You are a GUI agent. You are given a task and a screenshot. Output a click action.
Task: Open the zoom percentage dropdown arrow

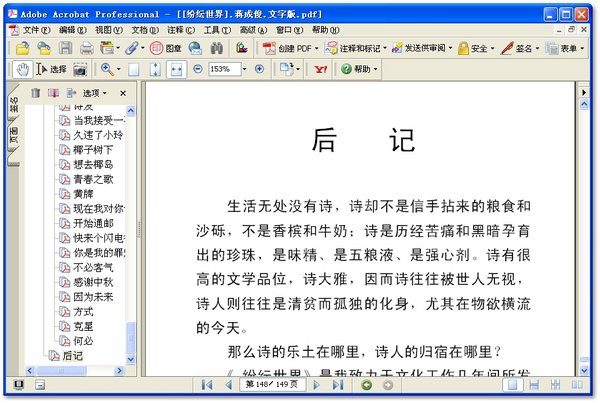tap(245, 69)
